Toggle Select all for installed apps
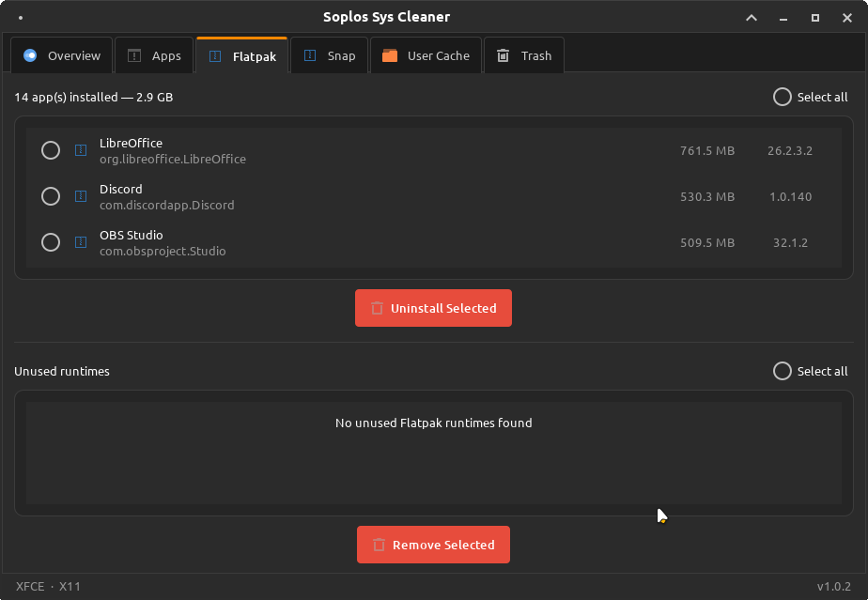 pos(811,97)
